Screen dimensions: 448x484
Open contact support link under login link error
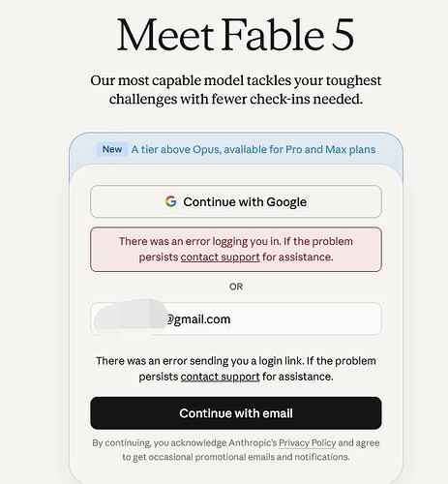[220, 377]
